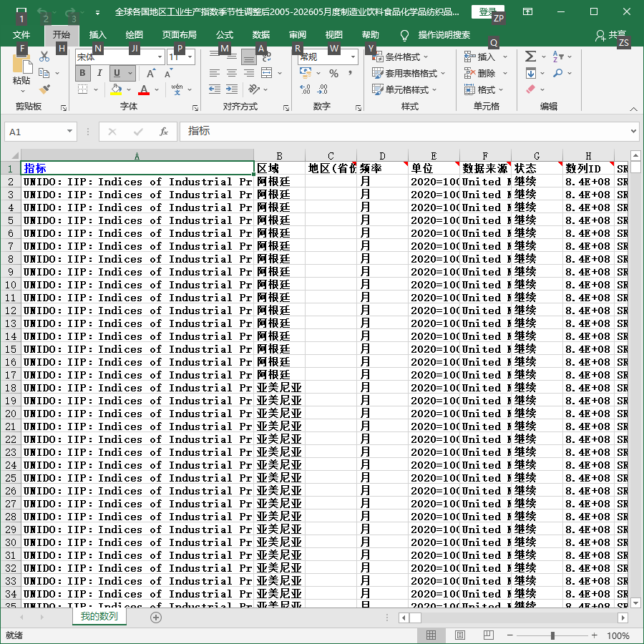
Task: Click the Clear eraser icon
Action: click(531, 89)
